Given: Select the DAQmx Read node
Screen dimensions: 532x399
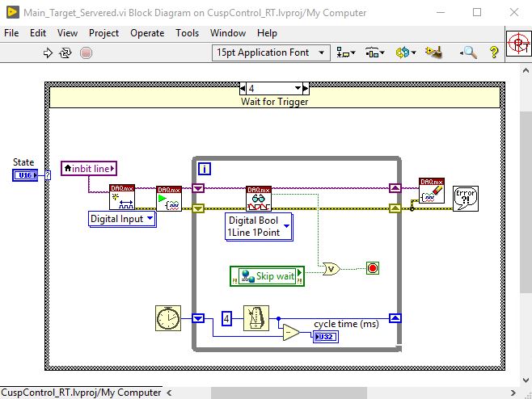Looking at the screenshot, I should pos(259,199).
